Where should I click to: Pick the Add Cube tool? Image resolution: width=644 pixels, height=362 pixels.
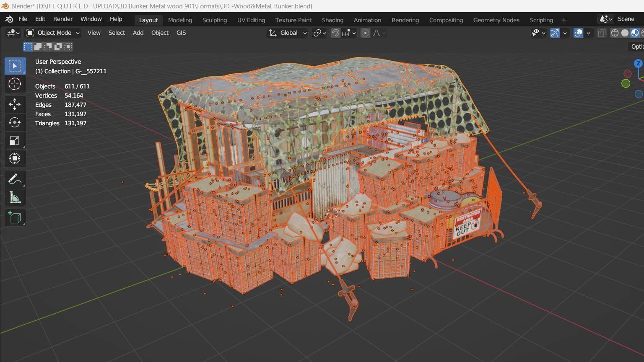(15, 217)
